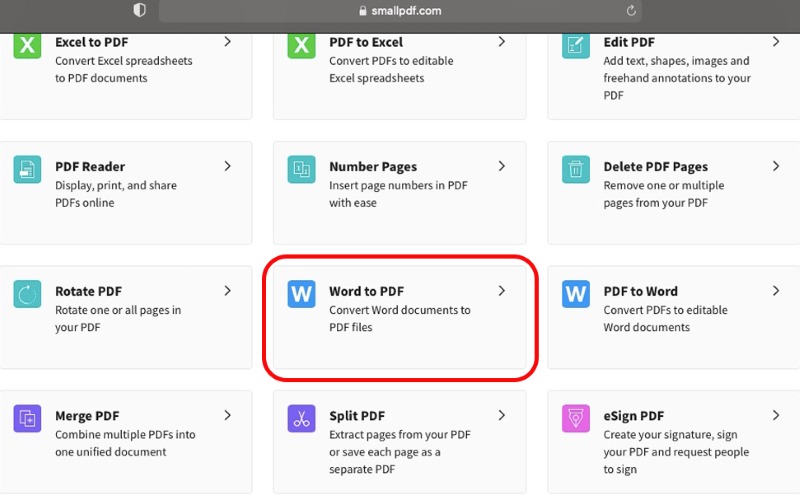This screenshot has width=800, height=496.
Task: Open the chevron arrow next to Delete PDF Pages
Action: click(x=776, y=166)
